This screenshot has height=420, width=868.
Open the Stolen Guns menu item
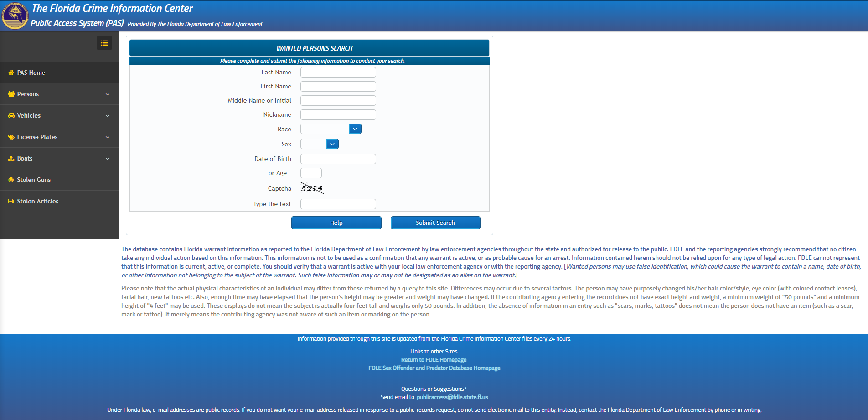click(x=59, y=180)
